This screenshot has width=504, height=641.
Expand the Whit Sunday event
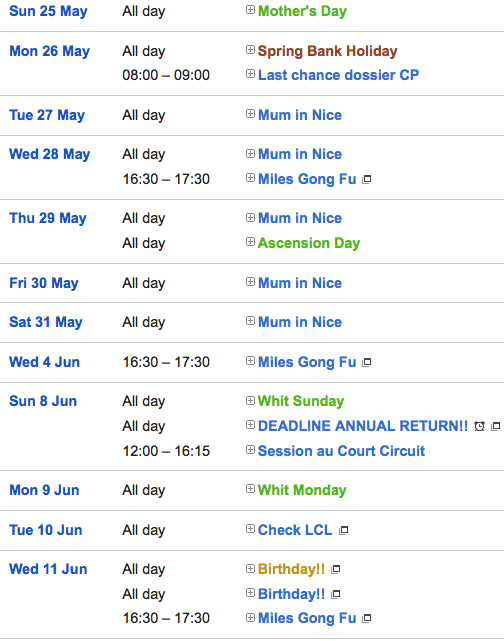(x=250, y=400)
